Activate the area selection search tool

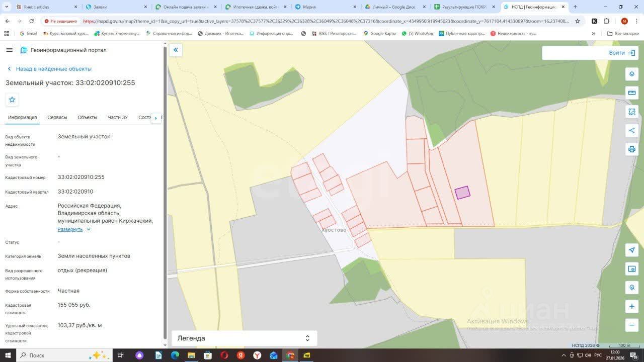tap(632, 112)
